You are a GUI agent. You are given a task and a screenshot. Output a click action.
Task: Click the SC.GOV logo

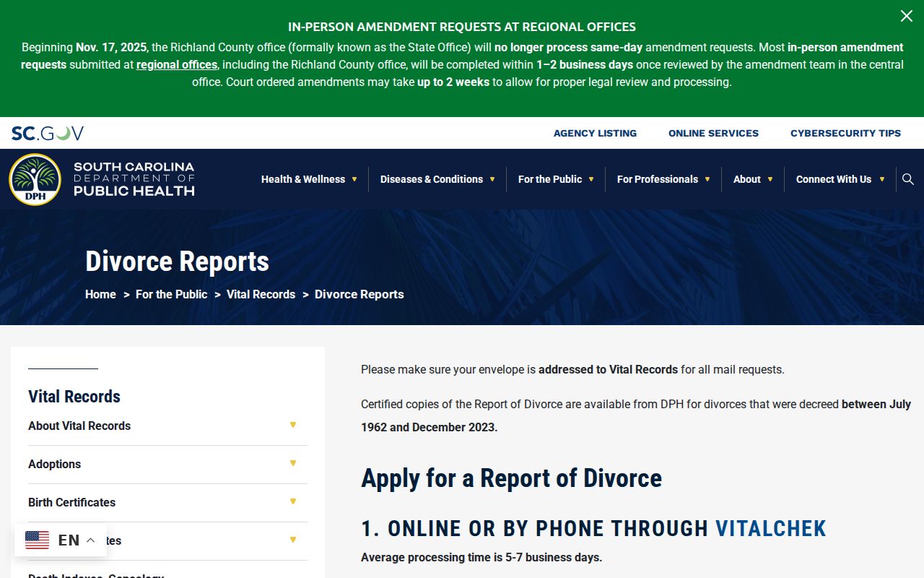click(48, 133)
